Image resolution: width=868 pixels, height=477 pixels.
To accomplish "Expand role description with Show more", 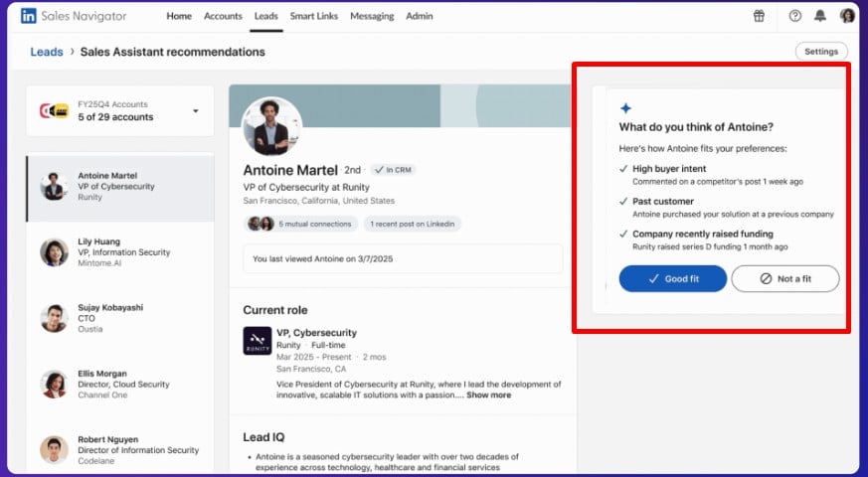I will pos(489,396).
